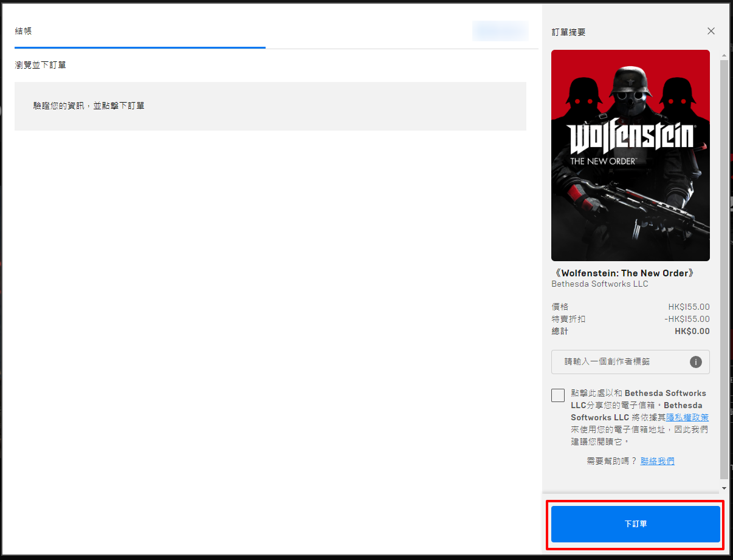
Task: Click the -HK$155.00 discount value
Action: point(687,319)
